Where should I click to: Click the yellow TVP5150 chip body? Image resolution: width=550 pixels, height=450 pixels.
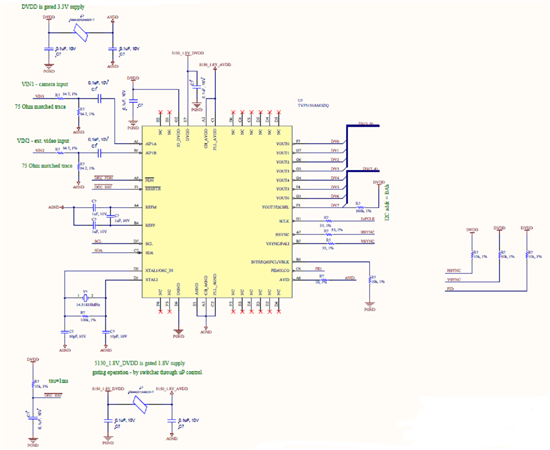[x=217, y=212]
